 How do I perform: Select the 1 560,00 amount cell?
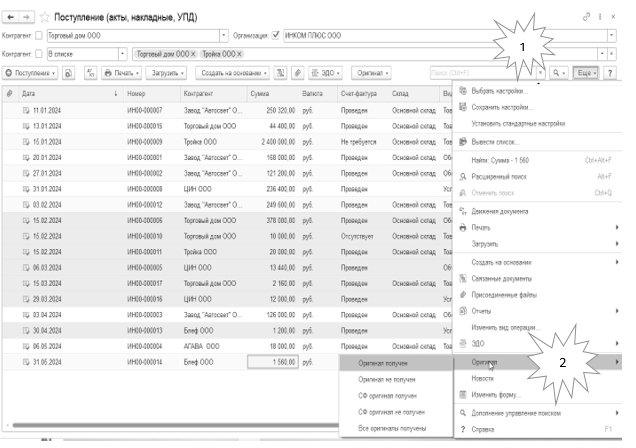tap(273, 362)
